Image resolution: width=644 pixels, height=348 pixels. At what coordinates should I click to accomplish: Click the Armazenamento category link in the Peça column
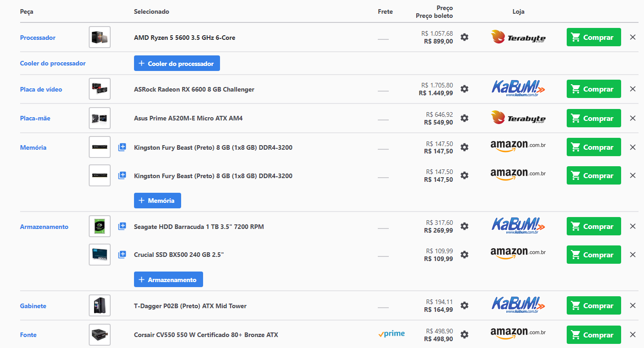pyautogui.click(x=44, y=227)
